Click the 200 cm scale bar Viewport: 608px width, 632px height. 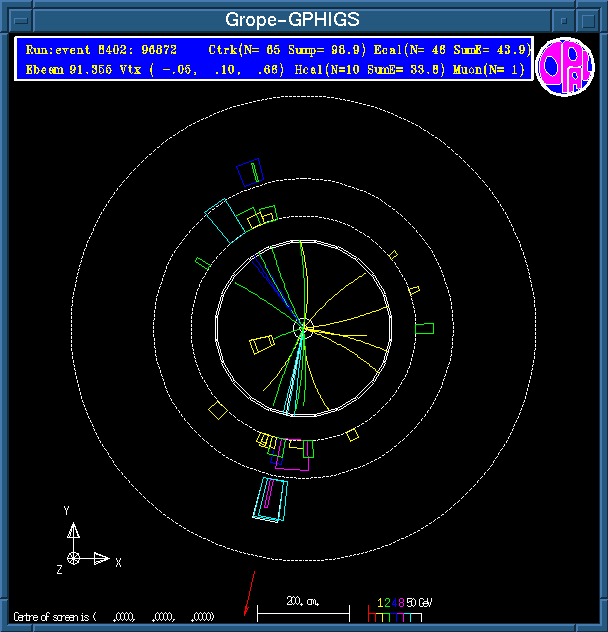pyautogui.click(x=303, y=609)
